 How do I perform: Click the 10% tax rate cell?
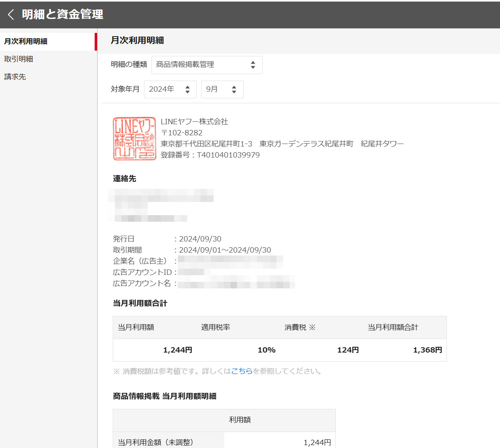pyautogui.click(x=267, y=350)
